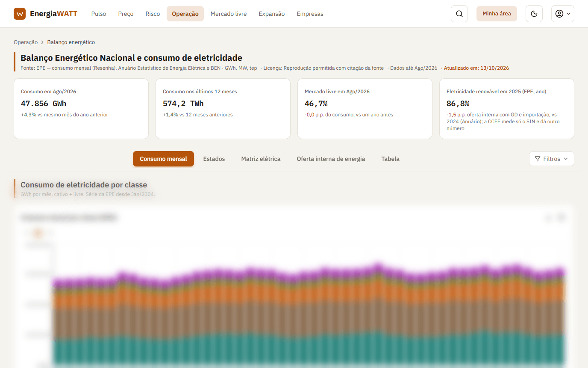The width and height of the screenshot is (588, 368).
Task: Open the Matriz elétrica tab
Action: coord(261,159)
